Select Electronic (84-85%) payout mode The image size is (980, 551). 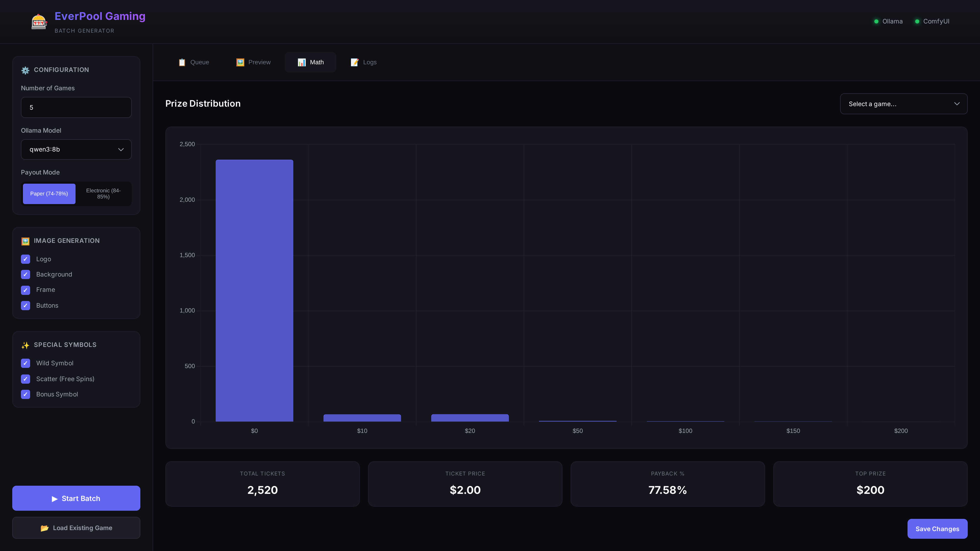coord(103,194)
